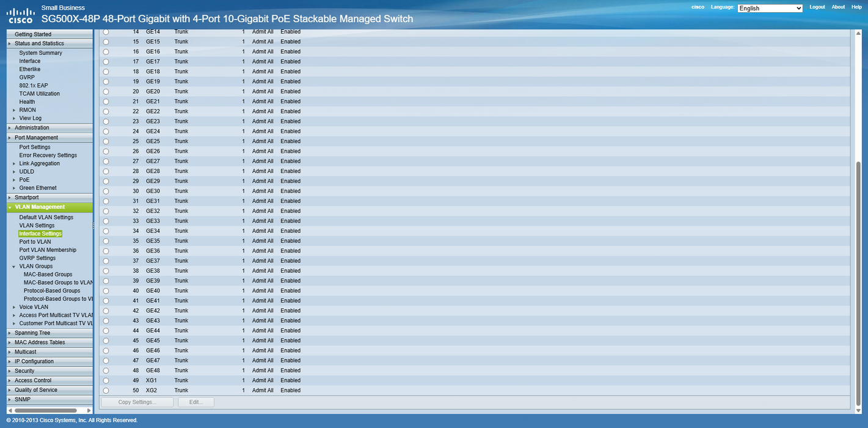The height and width of the screenshot is (428, 868).
Task: Open Port to VLAN page
Action: (35, 242)
